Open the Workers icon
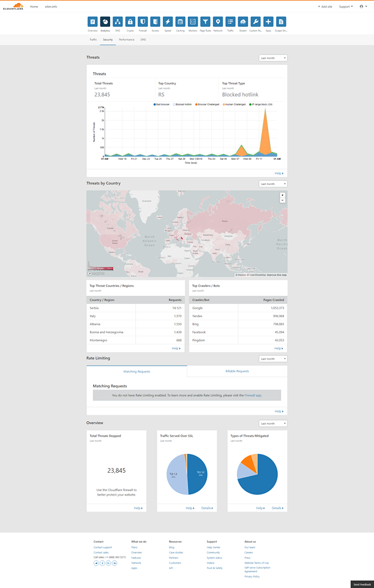 pyautogui.click(x=193, y=22)
